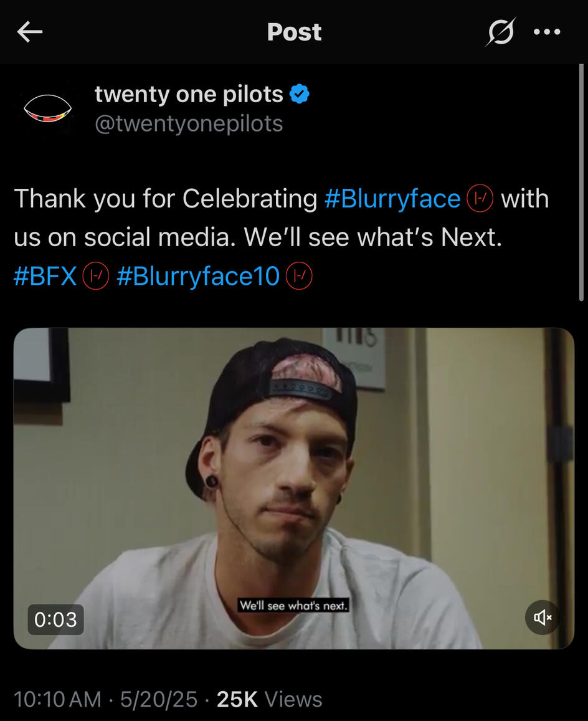The width and height of the screenshot is (588, 721).
Task: Play the video by tapping its thumbnail
Action: point(294,489)
